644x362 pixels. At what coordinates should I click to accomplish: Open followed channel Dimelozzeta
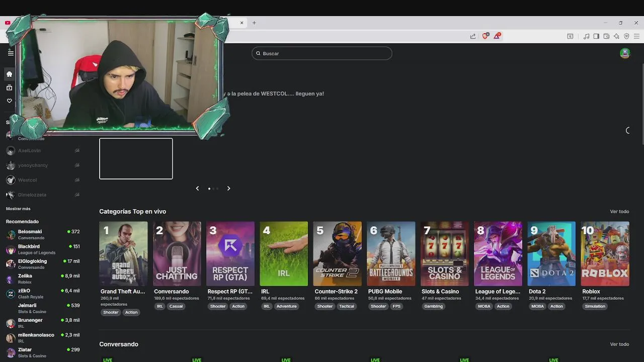tap(43, 195)
